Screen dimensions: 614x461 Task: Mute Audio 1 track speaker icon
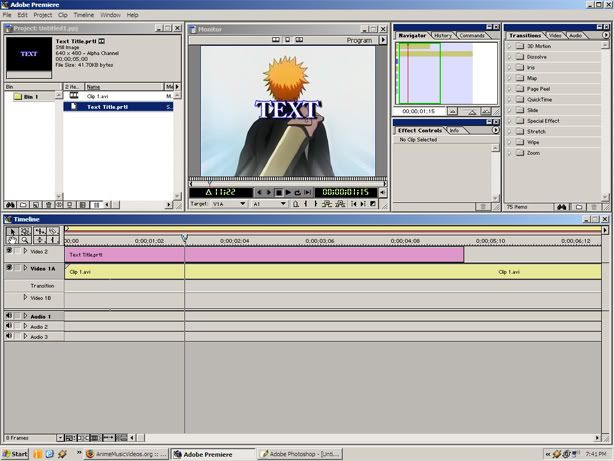(9, 316)
